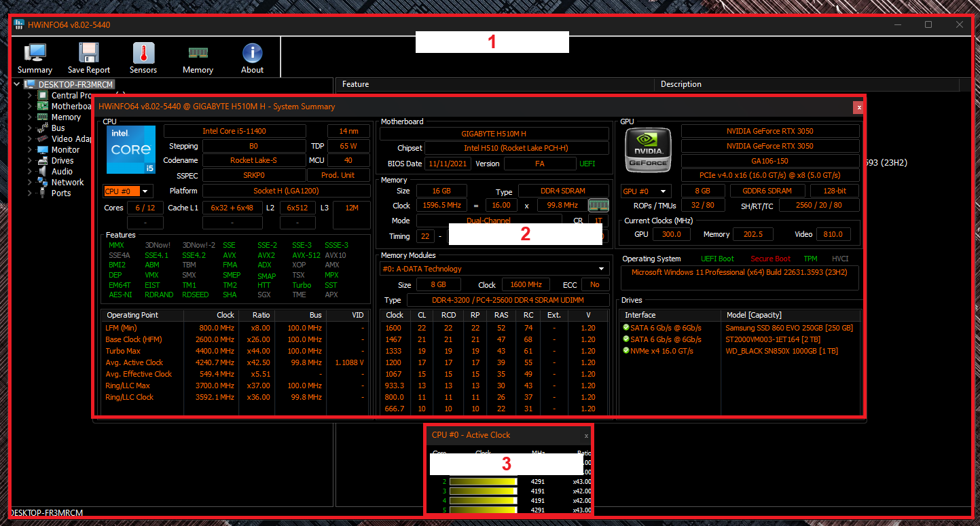The width and height of the screenshot is (980, 526).
Task: Click the Model [Capacity] column header
Action: (x=791, y=315)
